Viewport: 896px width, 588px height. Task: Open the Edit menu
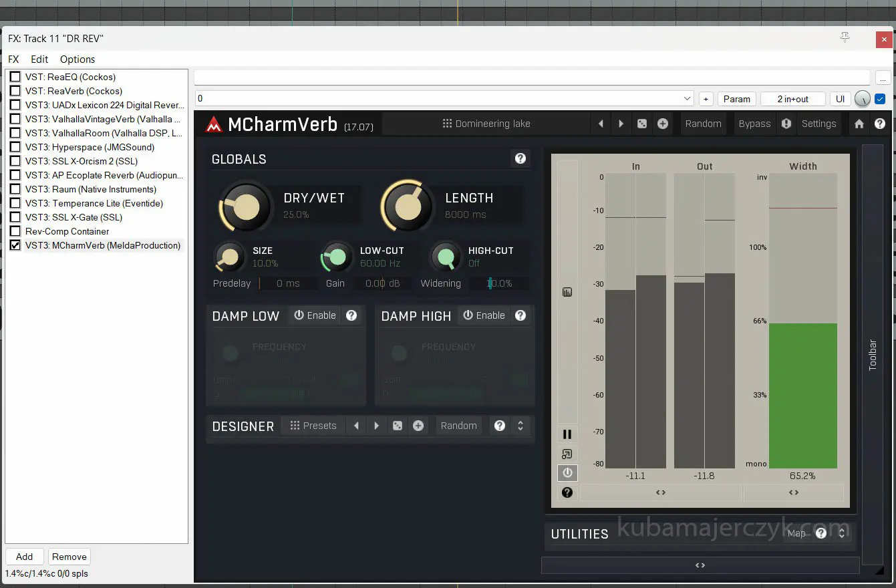click(39, 59)
